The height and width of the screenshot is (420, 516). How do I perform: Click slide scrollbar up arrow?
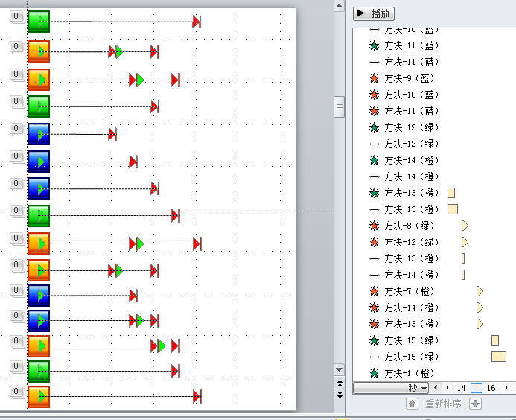pos(339,6)
